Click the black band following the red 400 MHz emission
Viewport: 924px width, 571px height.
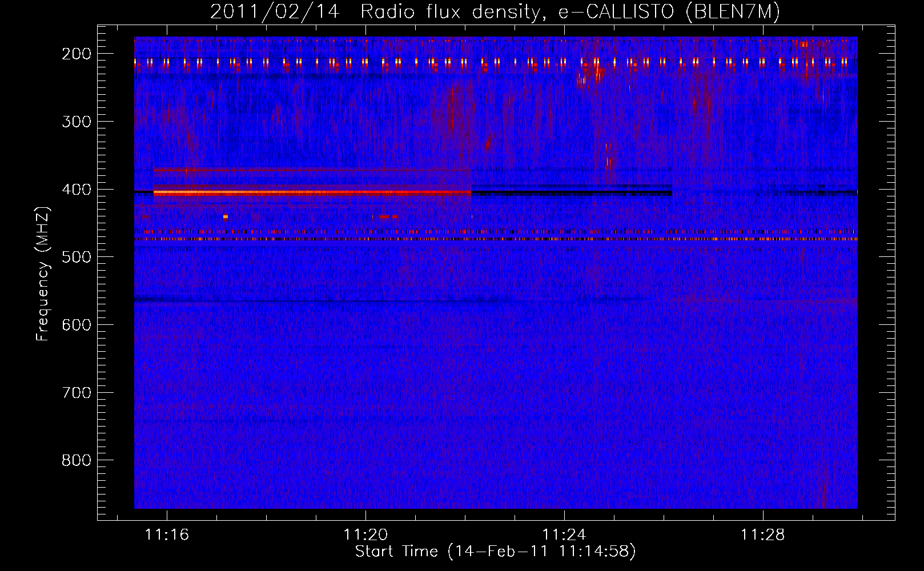point(572,193)
